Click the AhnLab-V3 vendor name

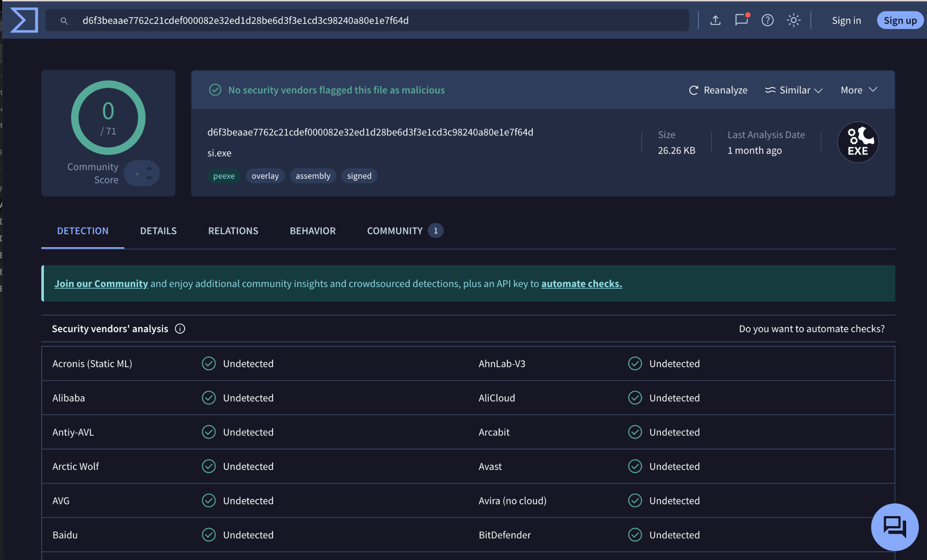pyautogui.click(x=502, y=364)
